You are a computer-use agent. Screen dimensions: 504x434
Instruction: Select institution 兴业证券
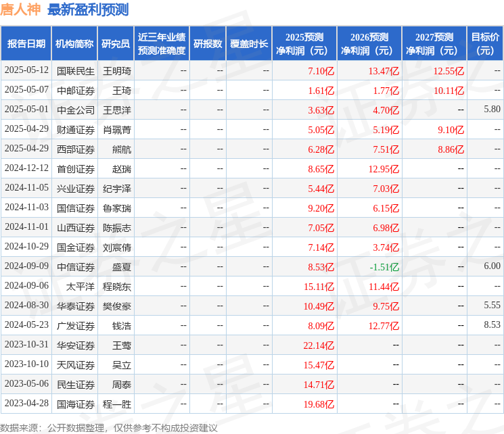76,188
